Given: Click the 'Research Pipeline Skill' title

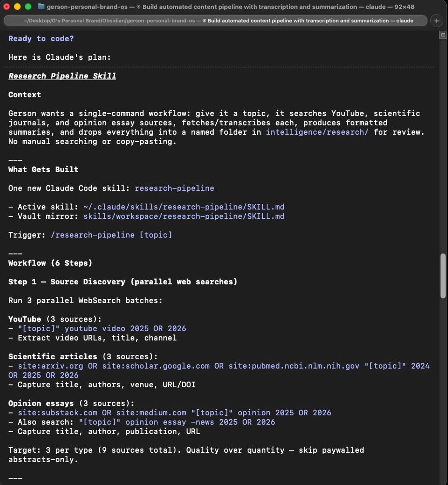Looking at the screenshot, I should pos(62,76).
